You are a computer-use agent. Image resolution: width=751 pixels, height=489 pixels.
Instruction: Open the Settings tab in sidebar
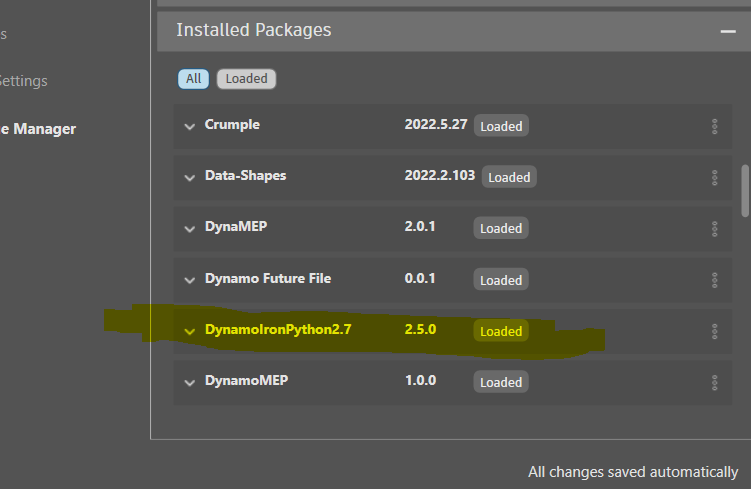pos(23,81)
